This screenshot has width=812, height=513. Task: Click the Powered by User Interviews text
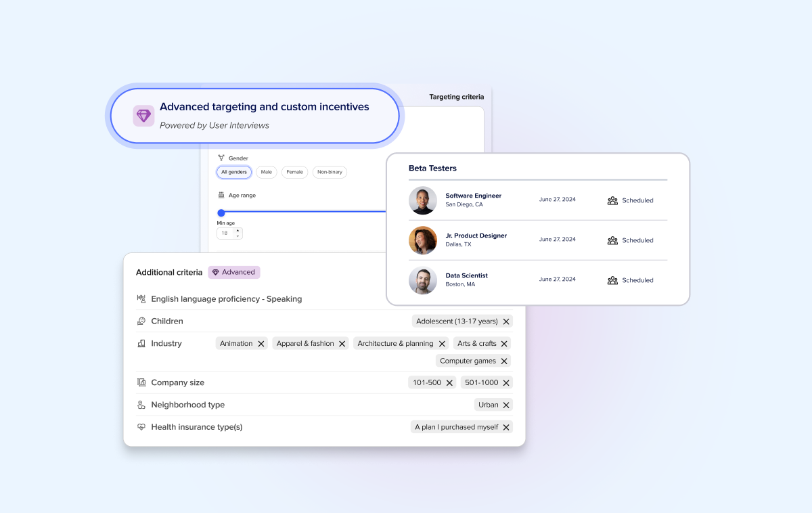point(215,125)
